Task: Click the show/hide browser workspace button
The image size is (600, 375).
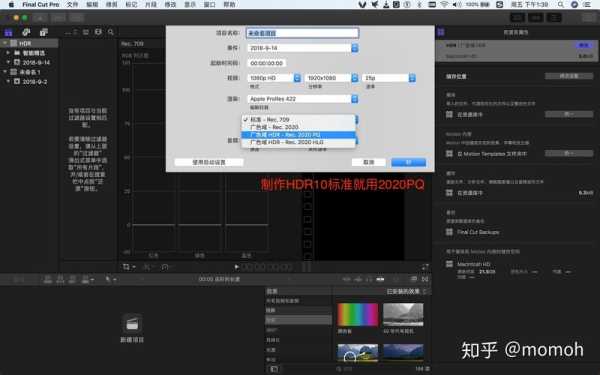Action: coord(517,18)
